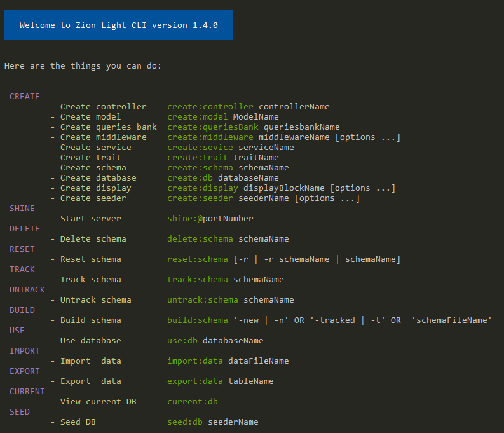Select the create:seeder command
504x433 pixels.
(x=200, y=198)
